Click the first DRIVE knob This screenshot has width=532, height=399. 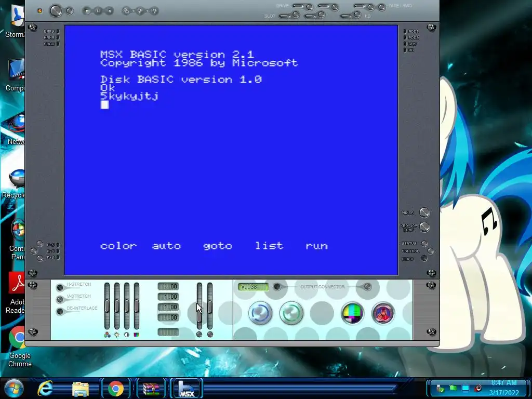[310, 7]
